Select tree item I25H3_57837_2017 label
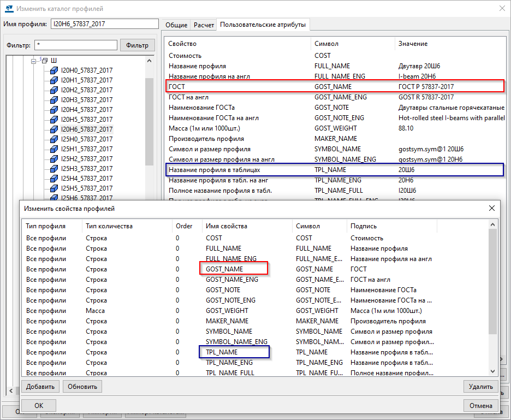 [x=87, y=169]
